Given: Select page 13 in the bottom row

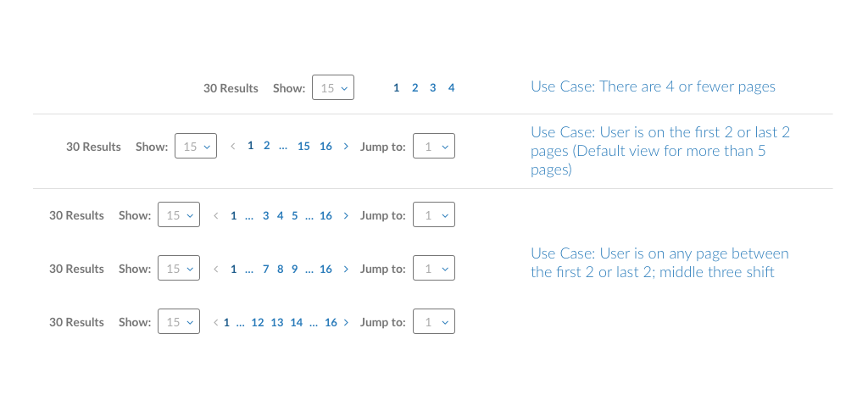Looking at the screenshot, I should [x=277, y=322].
